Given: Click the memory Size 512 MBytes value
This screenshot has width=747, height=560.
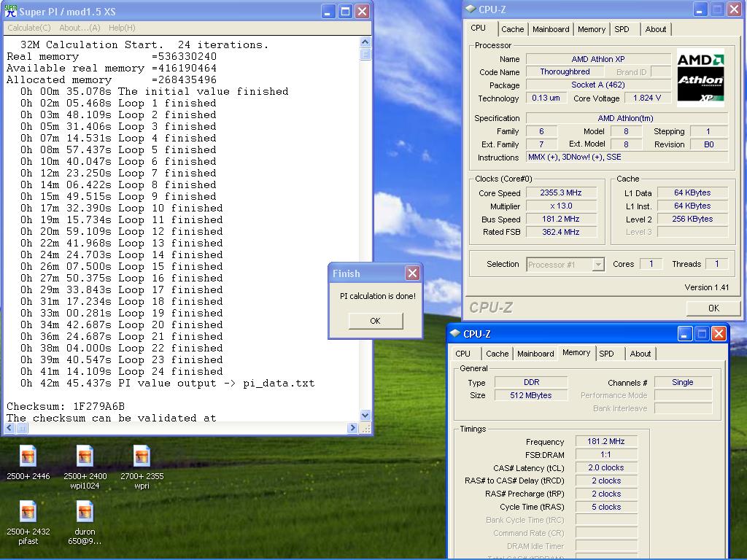Looking at the screenshot, I should (x=531, y=395).
